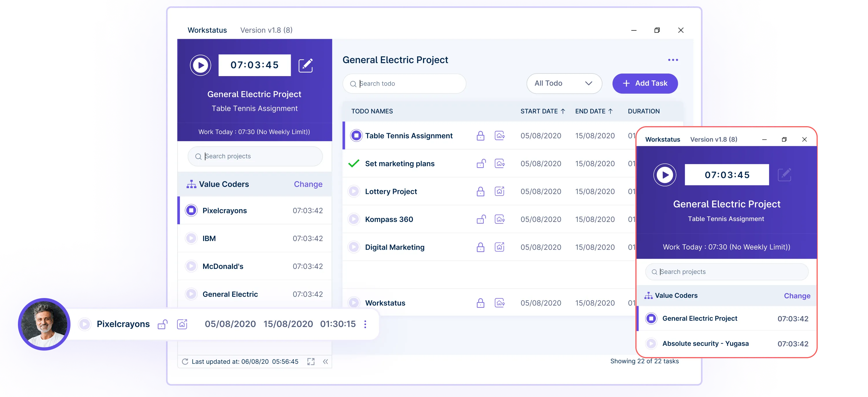Viewport: 868px width, 397px height.
Task: Sort by START DATE column
Action: (542, 111)
